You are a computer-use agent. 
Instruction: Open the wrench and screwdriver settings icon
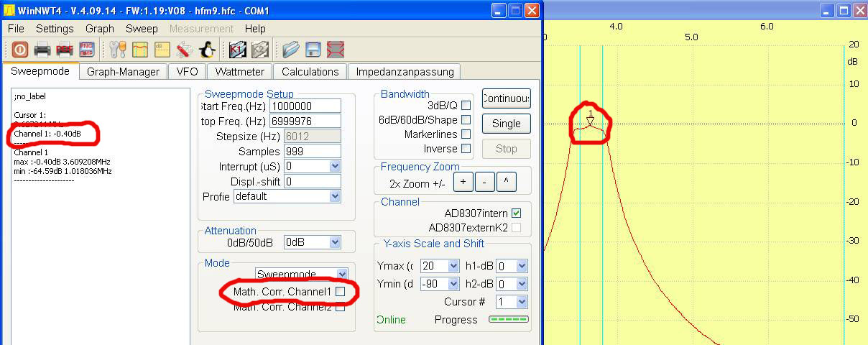click(x=117, y=50)
